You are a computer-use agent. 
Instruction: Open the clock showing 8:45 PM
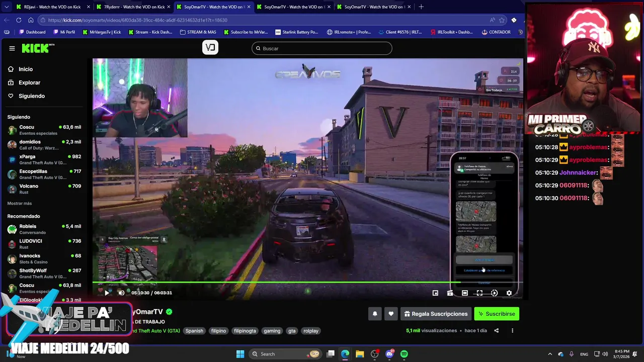pyautogui.click(x=621, y=354)
